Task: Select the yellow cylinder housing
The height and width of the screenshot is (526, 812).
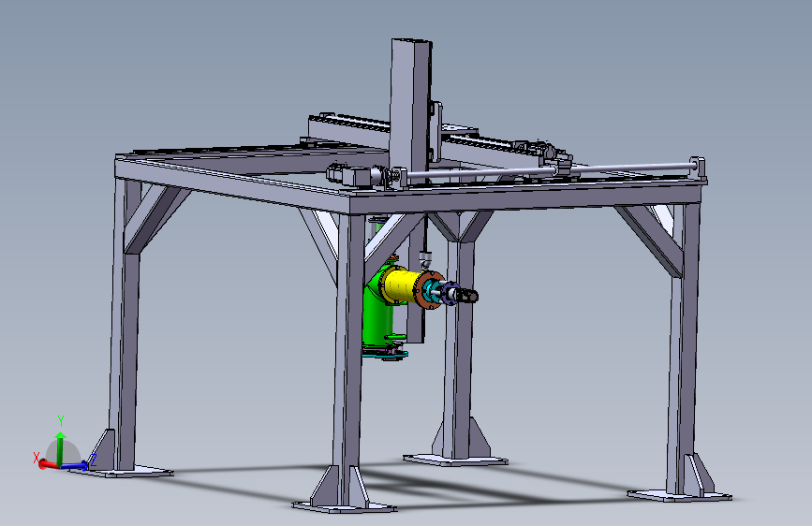Action: [x=400, y=285]
